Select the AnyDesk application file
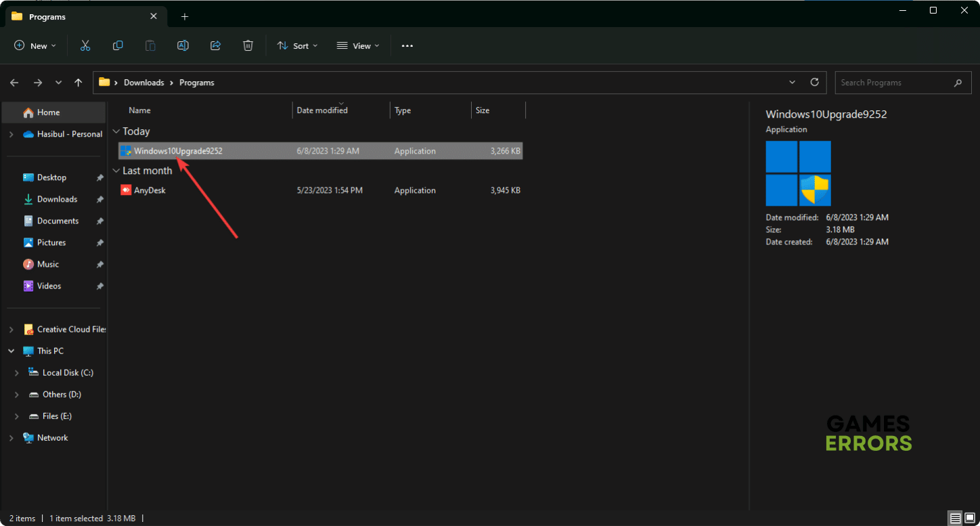The image size is (980, 526). (150, 190)
